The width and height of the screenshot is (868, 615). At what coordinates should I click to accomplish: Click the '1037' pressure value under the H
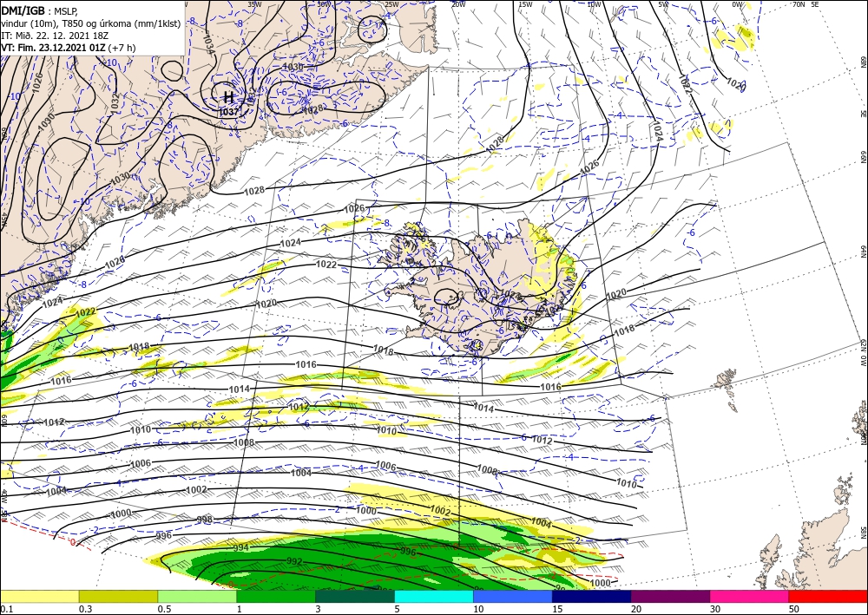pyautogui.click(x=228, y=112)
